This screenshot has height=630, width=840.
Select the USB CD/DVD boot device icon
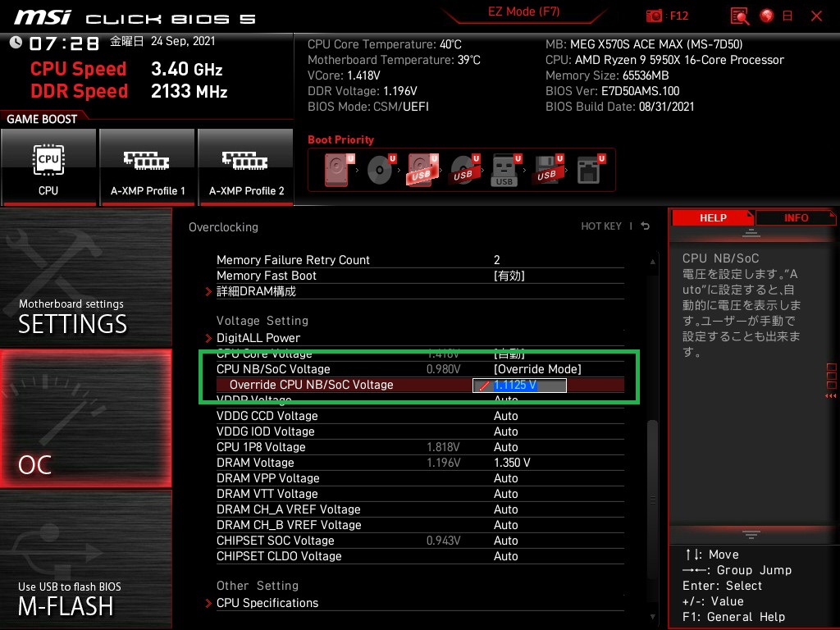465,170
